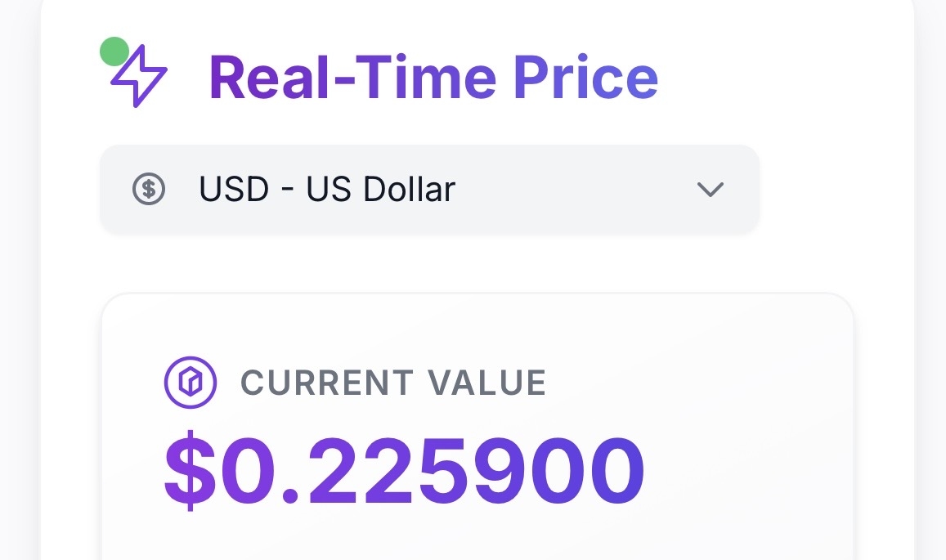
Task: Click the dollar sign of the price
Action: (191, 472)
